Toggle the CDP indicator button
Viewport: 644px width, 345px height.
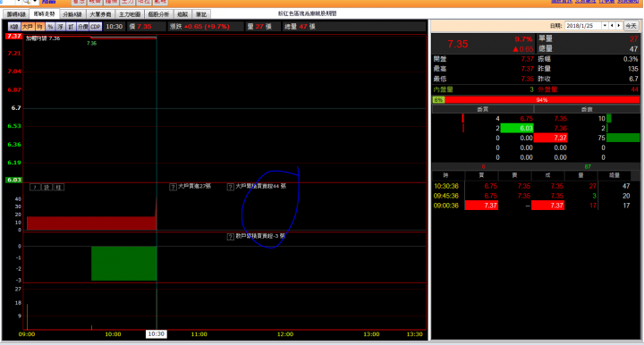(x=96, y=27)
